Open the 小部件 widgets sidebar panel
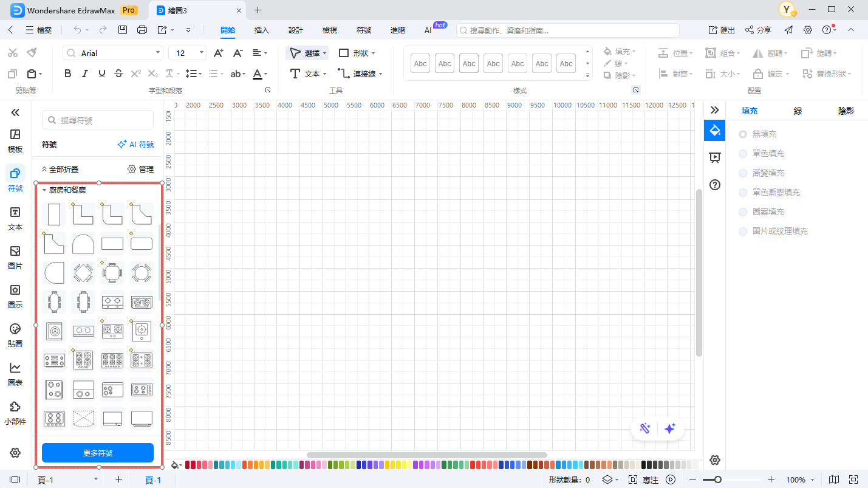Image resolution: width=868 pixels, height=488 pixels. click(15, 413)
